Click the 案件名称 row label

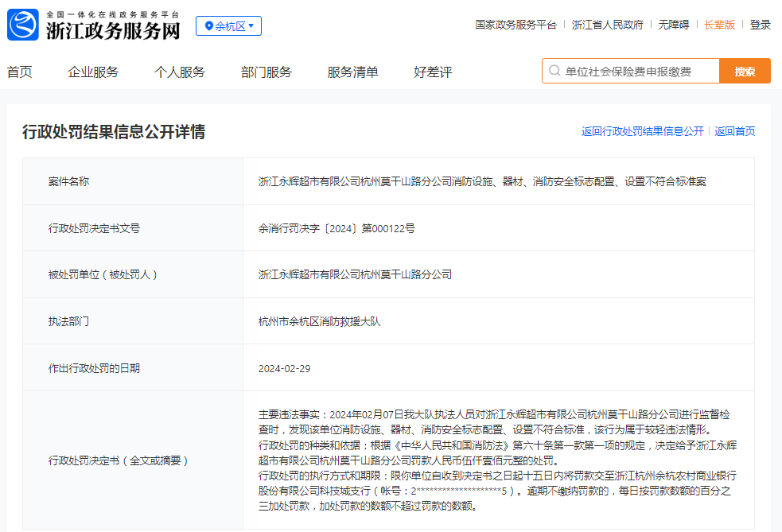pyautogui.click(x=69, y=181)
